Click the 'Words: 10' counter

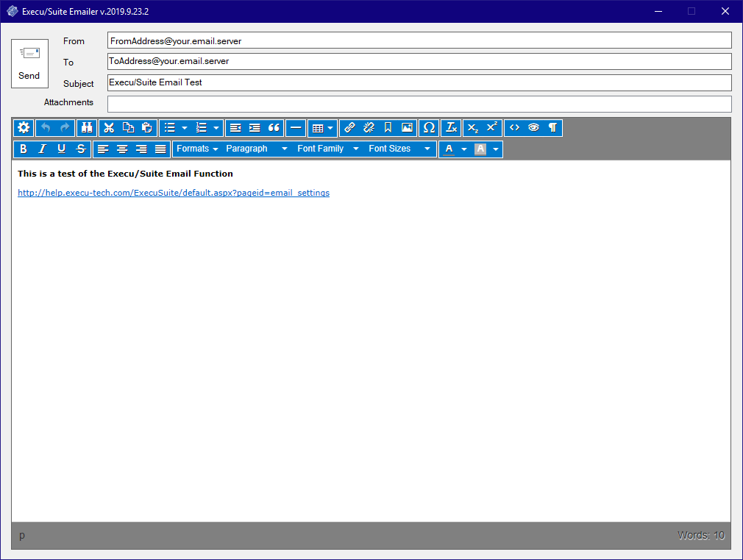coord(701,535)
